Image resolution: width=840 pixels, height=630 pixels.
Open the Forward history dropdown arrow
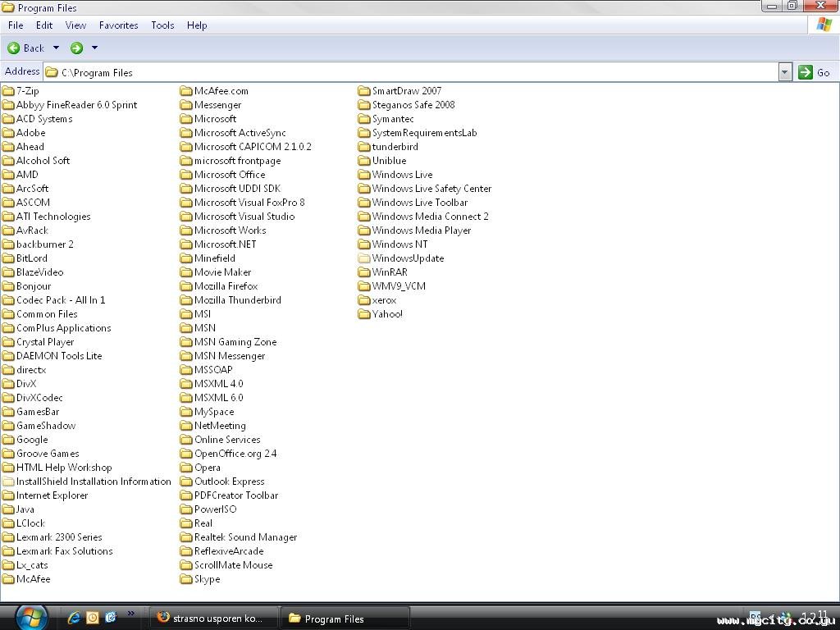pos(95,48)
